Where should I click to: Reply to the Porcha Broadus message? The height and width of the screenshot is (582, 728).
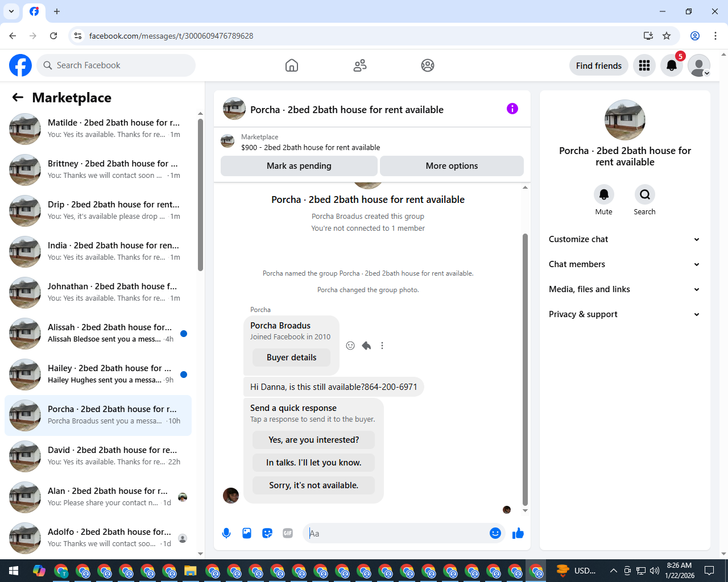pyautogui.click(x=366, y=346)
